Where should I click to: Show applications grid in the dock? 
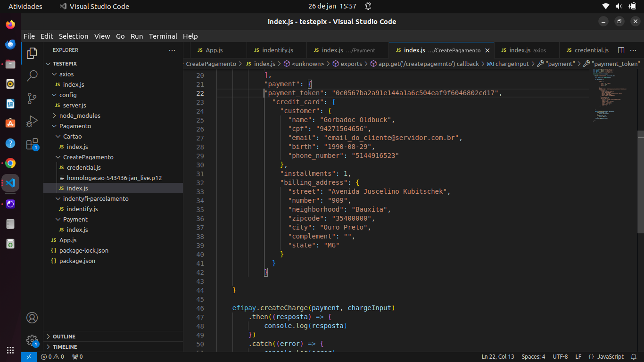click(10, 350)
